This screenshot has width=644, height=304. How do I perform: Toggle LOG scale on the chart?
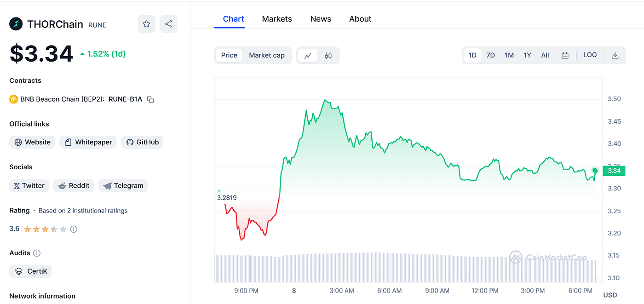click(x=590, y=55)
